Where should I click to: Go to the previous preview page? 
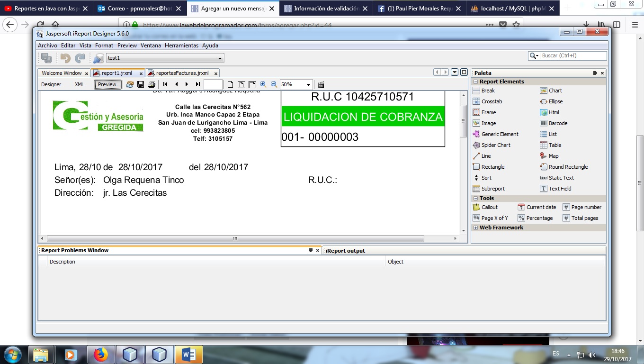tap(176, 84)
